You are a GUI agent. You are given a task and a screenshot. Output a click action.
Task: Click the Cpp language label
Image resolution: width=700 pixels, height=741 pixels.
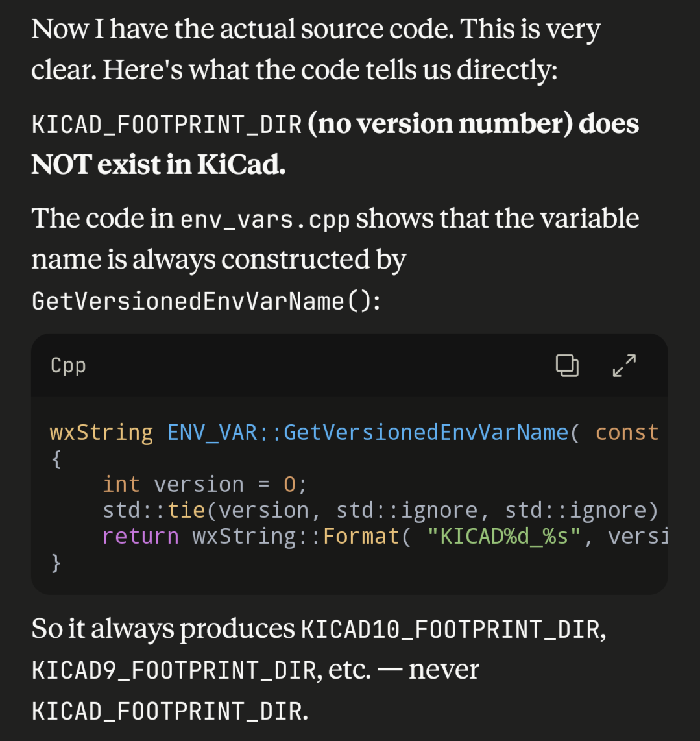pos(69,366)
